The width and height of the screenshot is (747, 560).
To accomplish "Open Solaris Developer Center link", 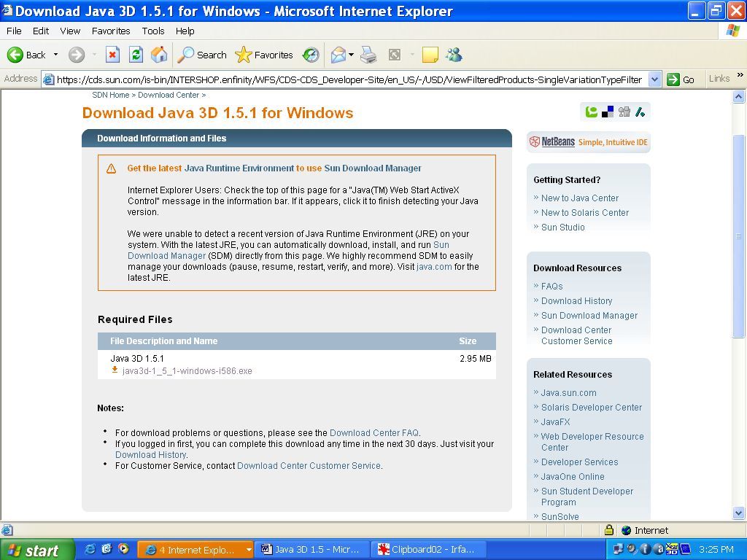I will (591, 407).
